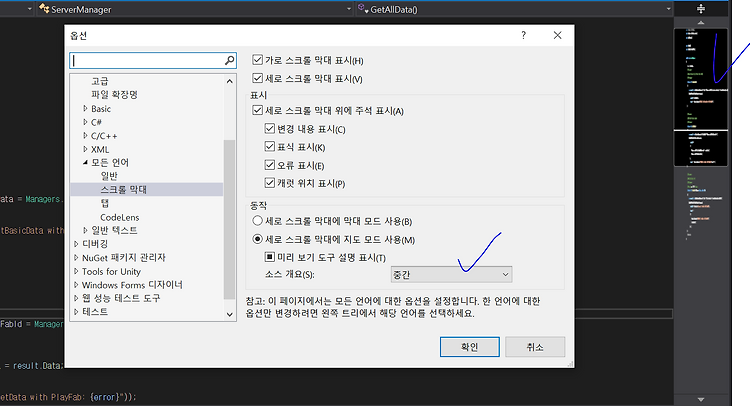Image resolution: width=750 pixels, height=406 pixels.
Task: Select 막대 모드 사용 radio button
Action: 257,220
